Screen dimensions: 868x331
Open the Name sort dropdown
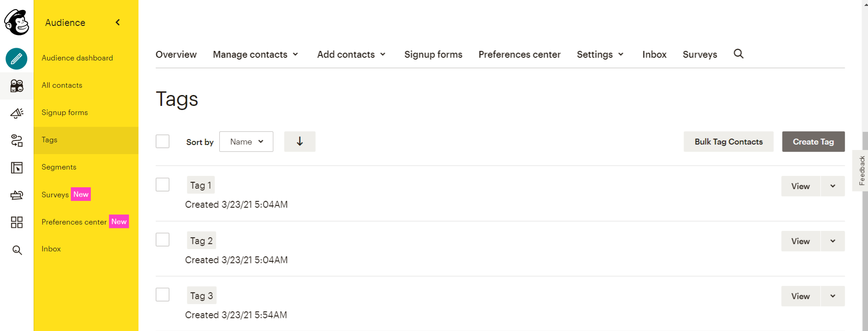point(246,141)
